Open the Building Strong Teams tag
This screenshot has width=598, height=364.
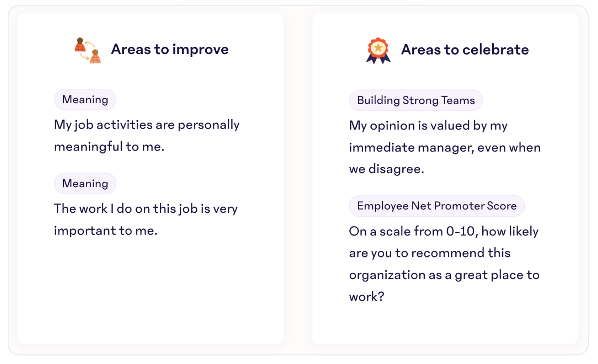[x=416, y=100]
